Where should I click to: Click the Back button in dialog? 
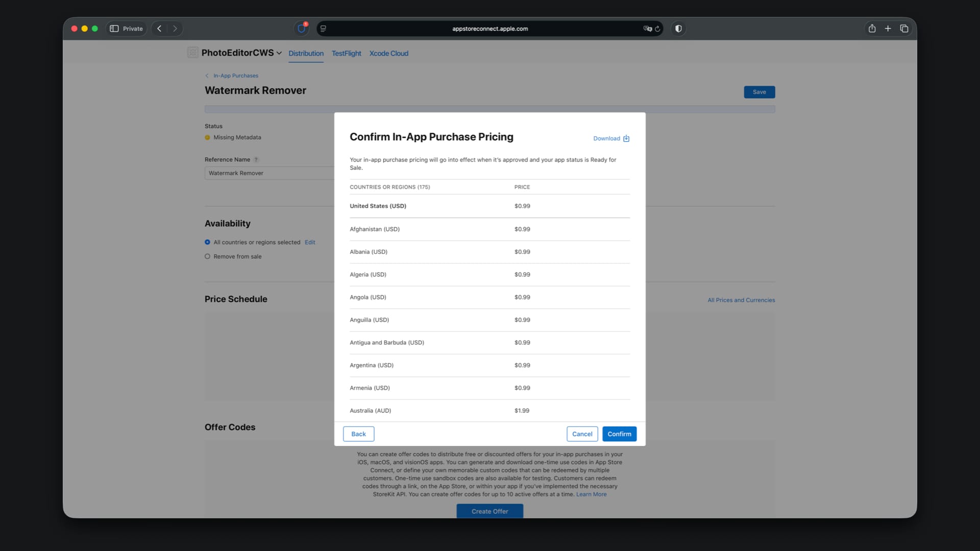coord(358,434)
